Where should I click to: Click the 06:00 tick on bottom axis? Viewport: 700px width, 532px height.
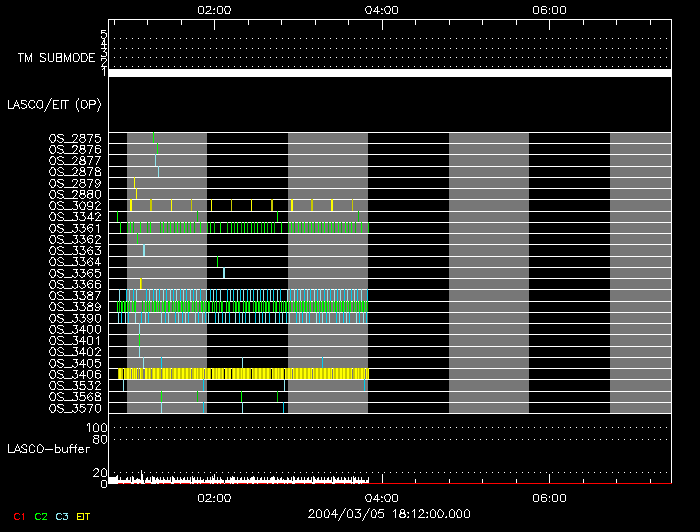(x=551, y=497)
